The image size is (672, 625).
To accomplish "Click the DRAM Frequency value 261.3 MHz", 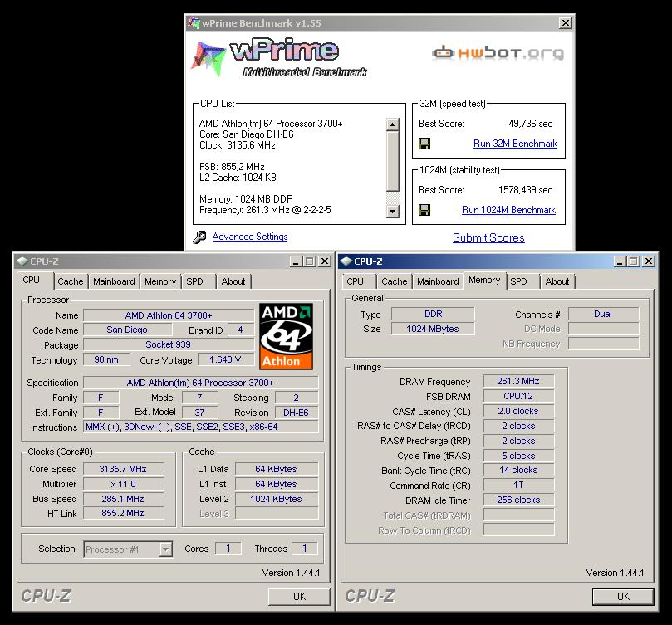I will click(518, 381).
